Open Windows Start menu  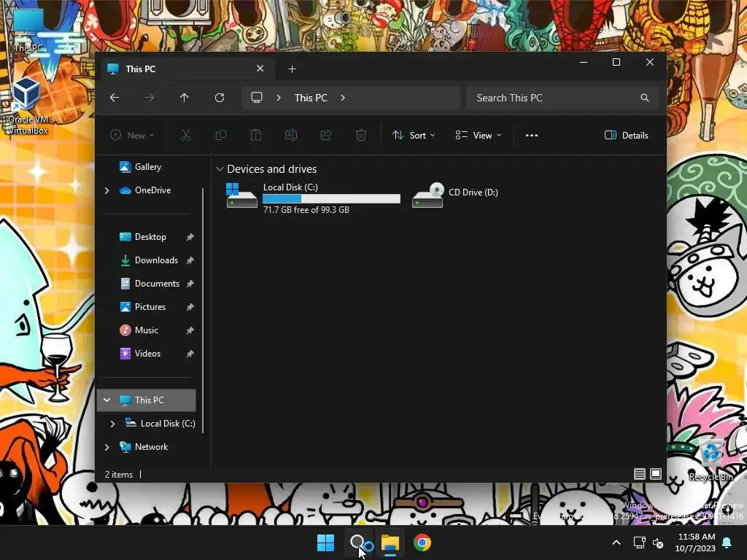click(326, 542)
